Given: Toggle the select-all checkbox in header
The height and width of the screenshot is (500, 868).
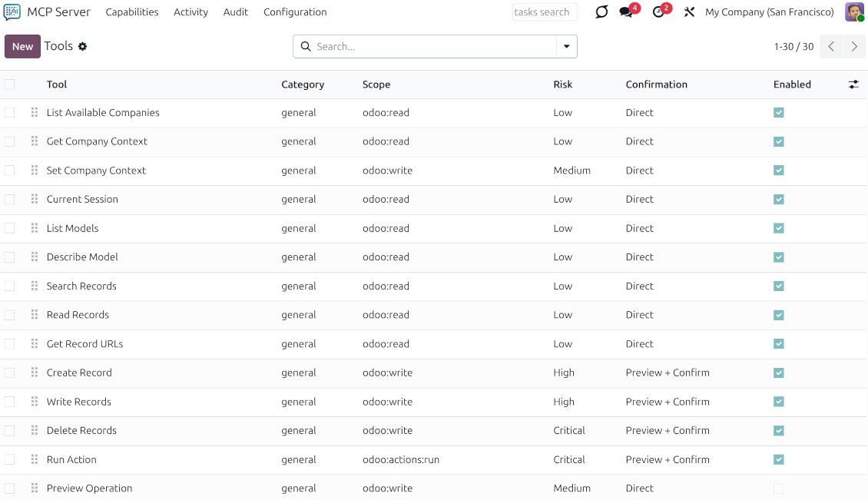Looking at the screenshot, I should tap(9, 84).
